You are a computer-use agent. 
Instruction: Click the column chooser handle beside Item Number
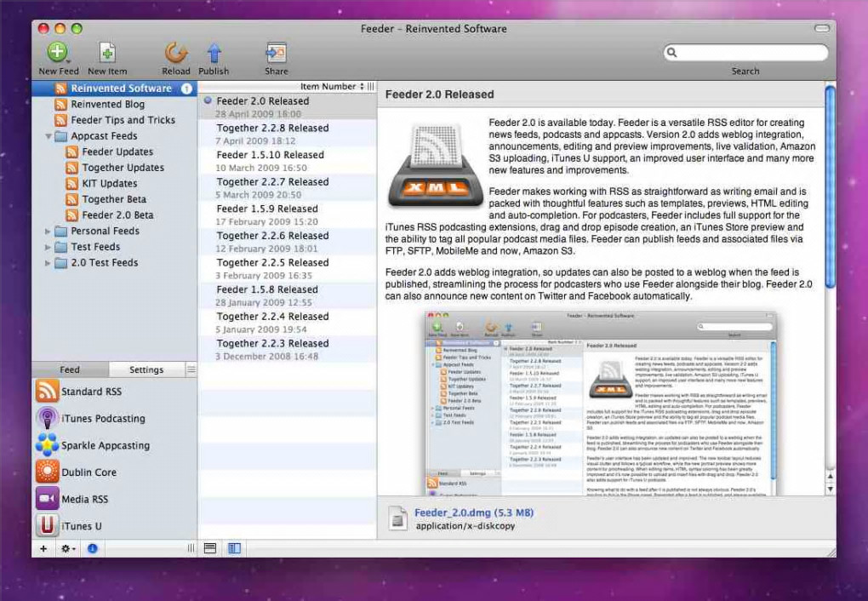point(371,87)
